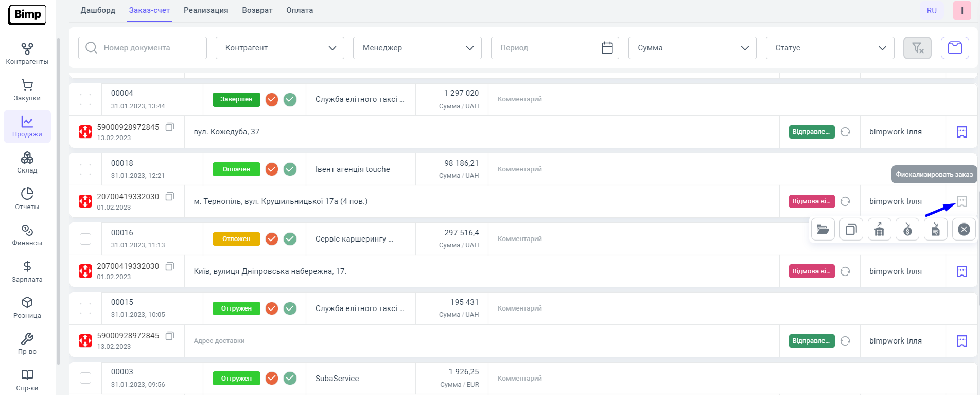Tick the checkbox for order 00004

[85, 99]
